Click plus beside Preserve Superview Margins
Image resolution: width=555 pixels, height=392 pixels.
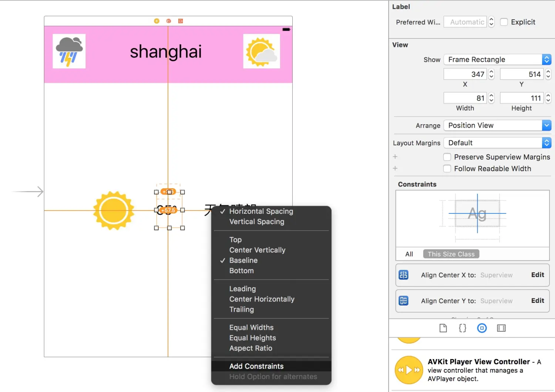pos(395,157)
